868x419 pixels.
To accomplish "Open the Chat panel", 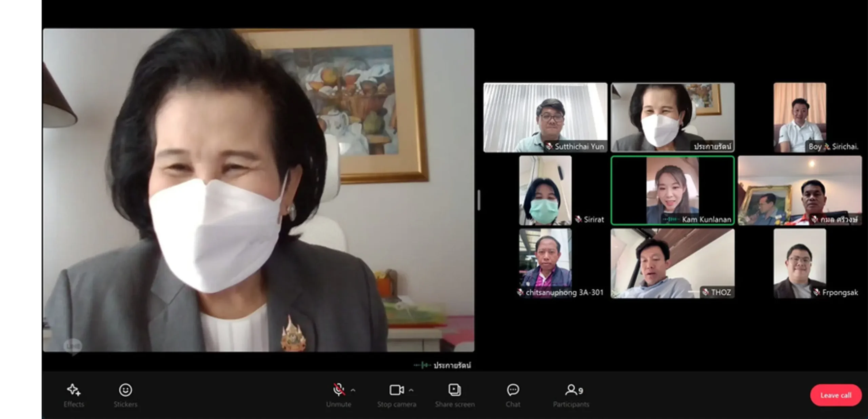I will click(513, 390).
